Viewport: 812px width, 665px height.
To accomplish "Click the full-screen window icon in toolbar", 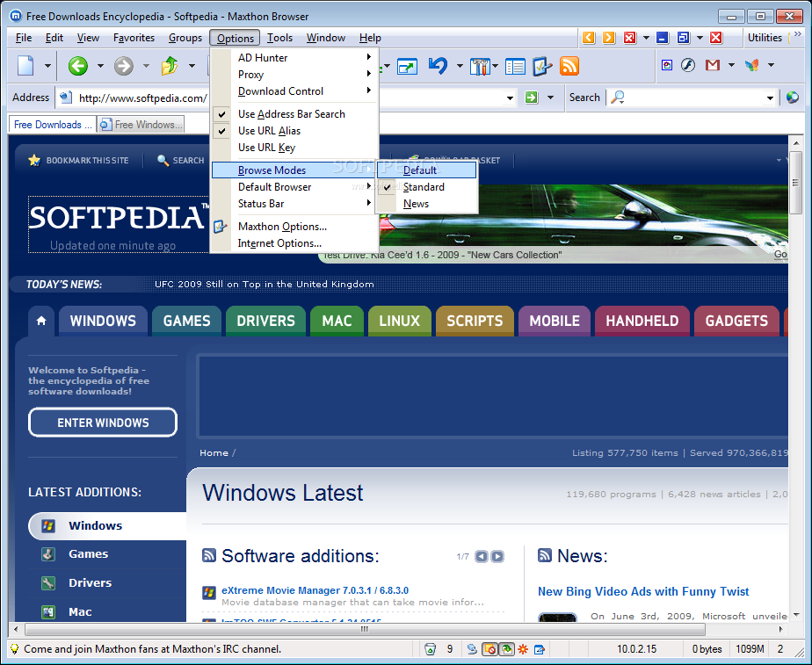I will [x=407, y=66].
